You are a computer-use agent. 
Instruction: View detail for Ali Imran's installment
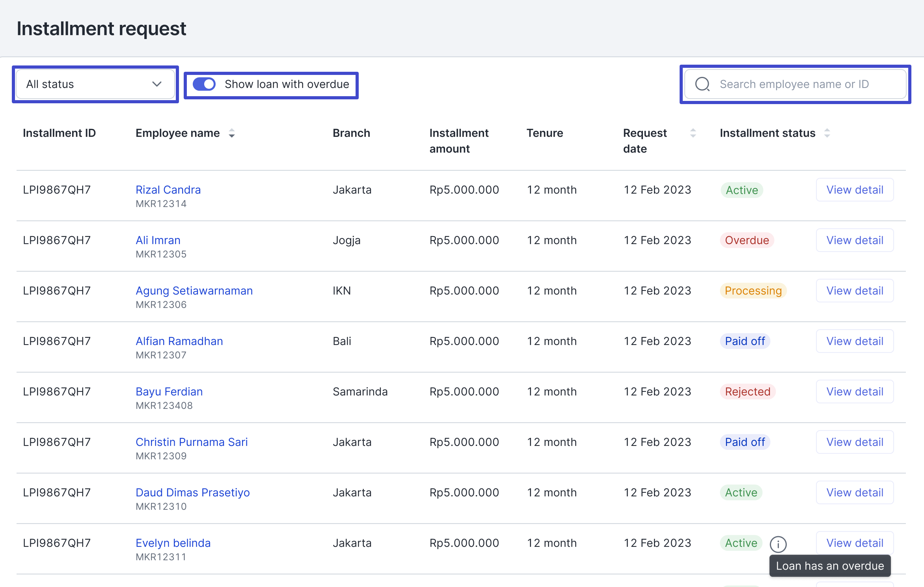[x=855, y=240]
